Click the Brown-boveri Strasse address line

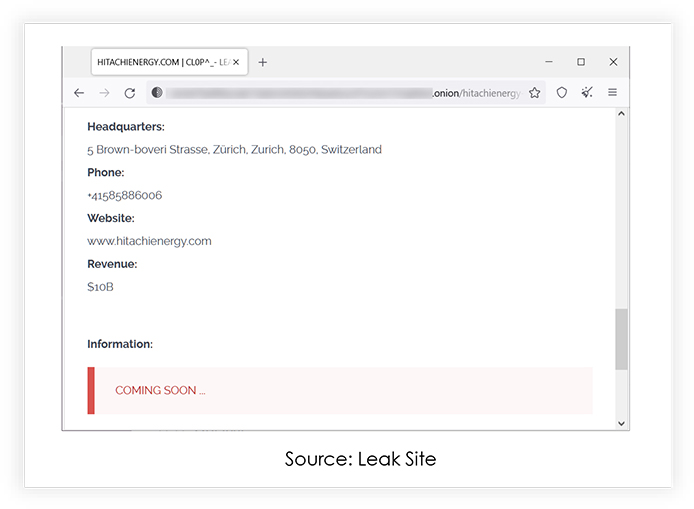coord(234,150)
